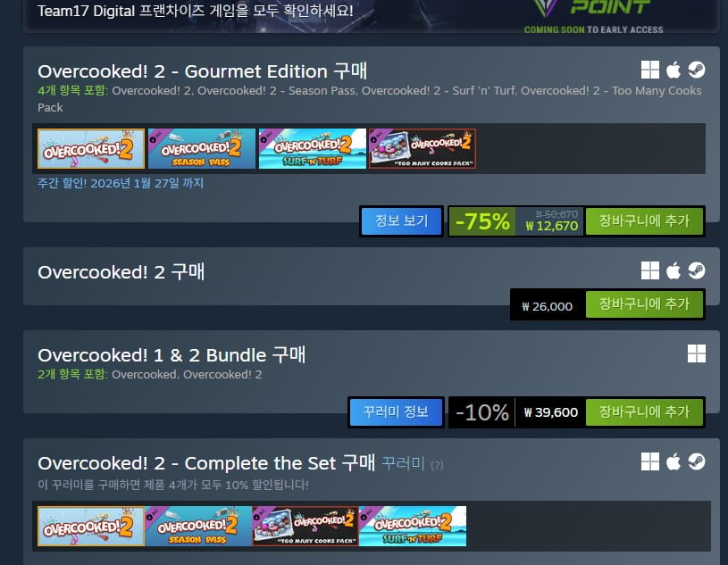Click Windows icon on Gourmet Edition row
Viewport: 728px width, 565px height.
(650, 70)
